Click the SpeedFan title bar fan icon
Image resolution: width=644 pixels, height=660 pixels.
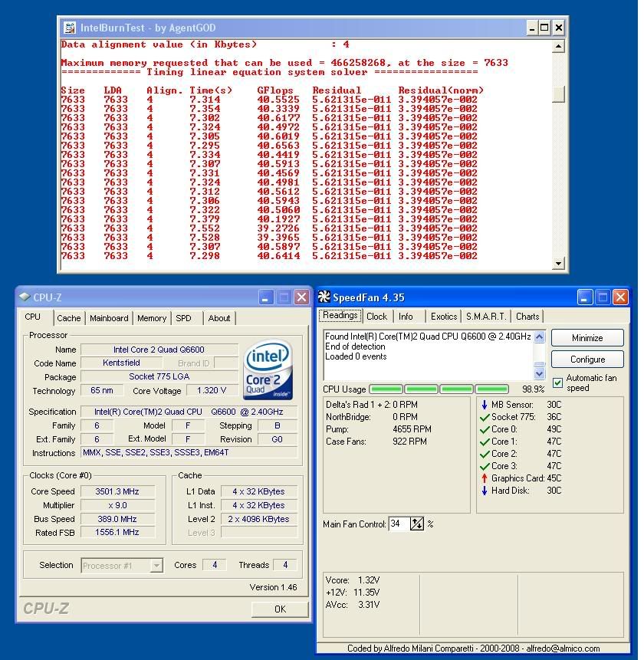(x=324, y=297)
